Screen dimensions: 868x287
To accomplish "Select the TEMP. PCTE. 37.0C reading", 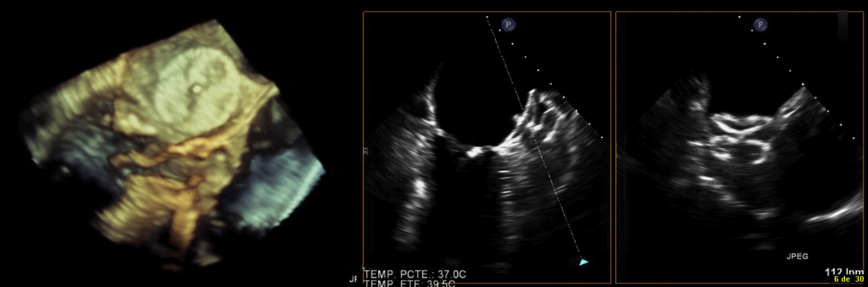I will (x=415, y=274).
